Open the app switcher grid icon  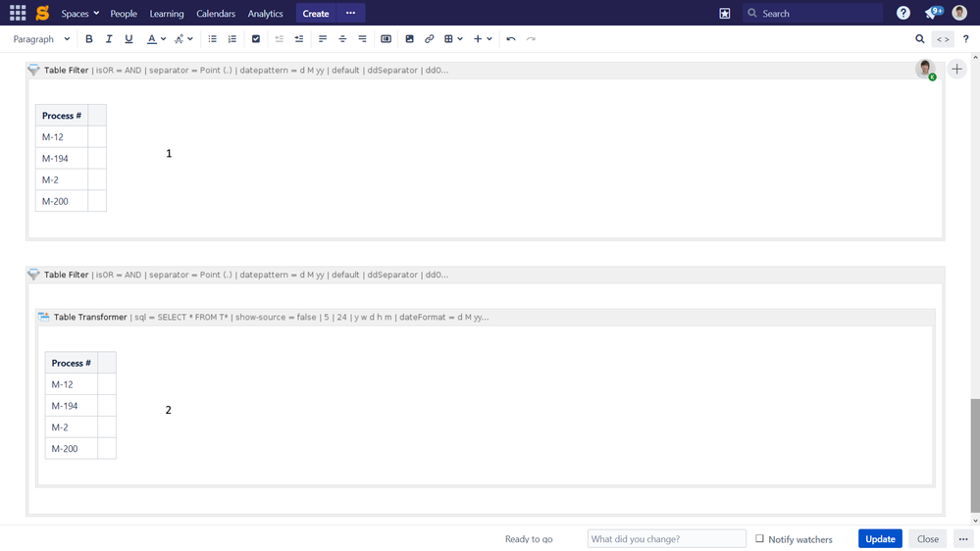point(18,13)
